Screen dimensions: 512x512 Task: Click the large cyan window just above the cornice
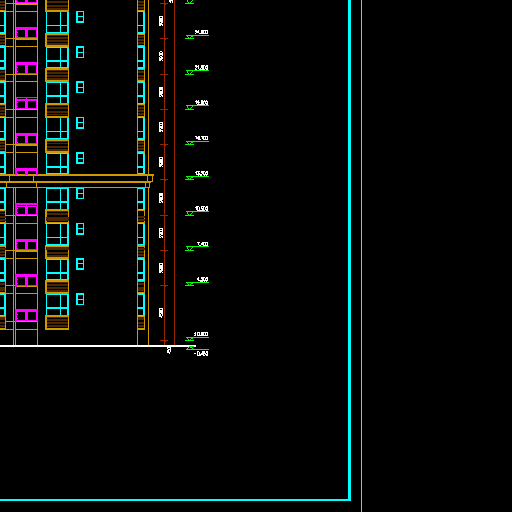[57, 163]
